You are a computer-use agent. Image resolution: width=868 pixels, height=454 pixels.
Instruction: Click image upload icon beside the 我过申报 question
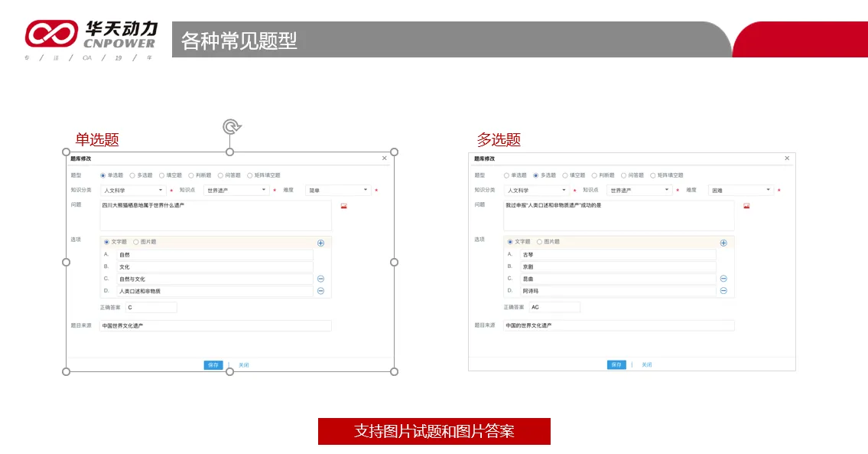point(746,206)
